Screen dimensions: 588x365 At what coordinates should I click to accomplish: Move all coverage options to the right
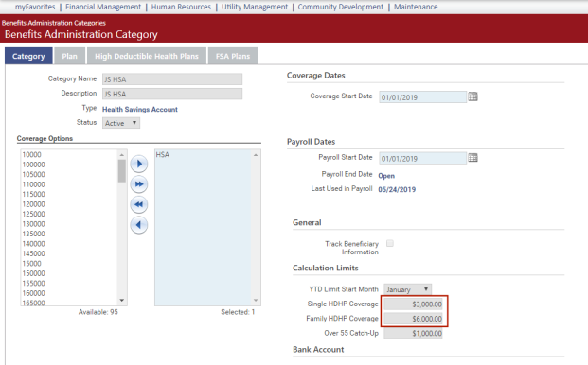139,184
